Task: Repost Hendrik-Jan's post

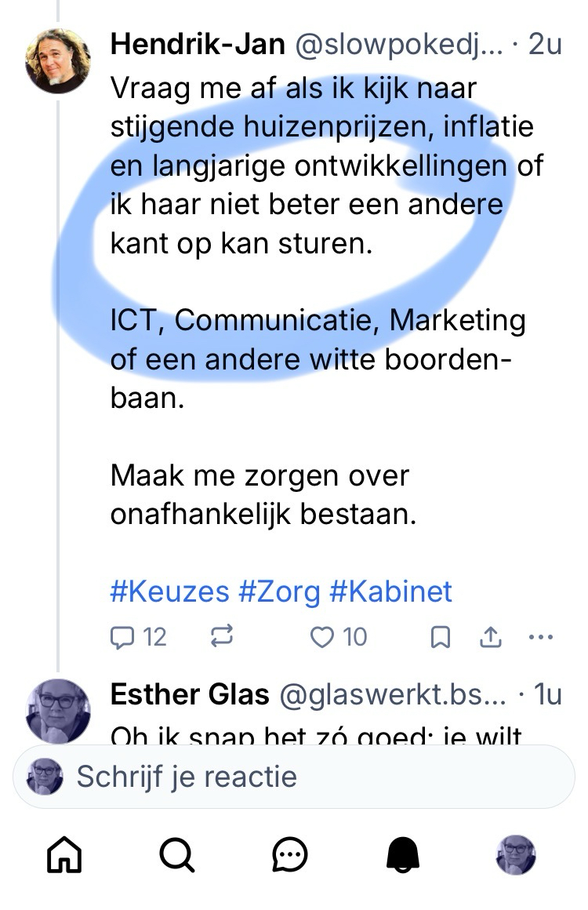Action: pyautogui.click(x=223, y=637)
